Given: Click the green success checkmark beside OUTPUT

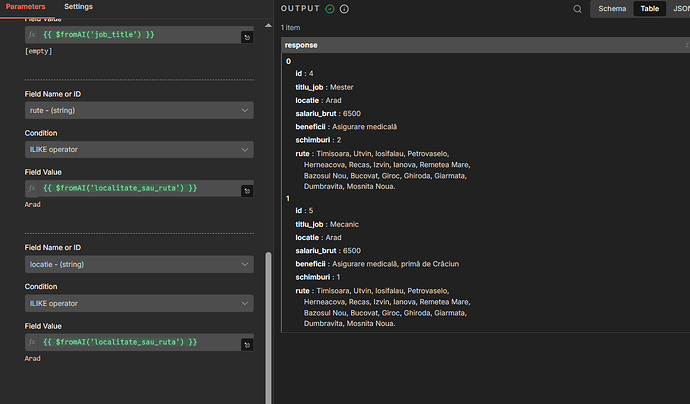Looking at the screenshot, I should (330, 9).
